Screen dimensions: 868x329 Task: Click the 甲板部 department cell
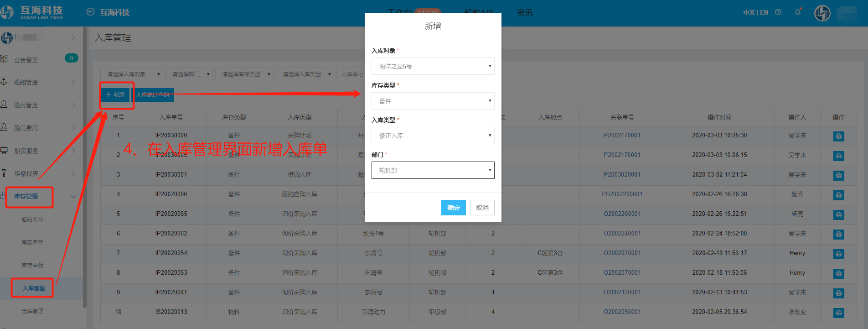pos(437,312)
